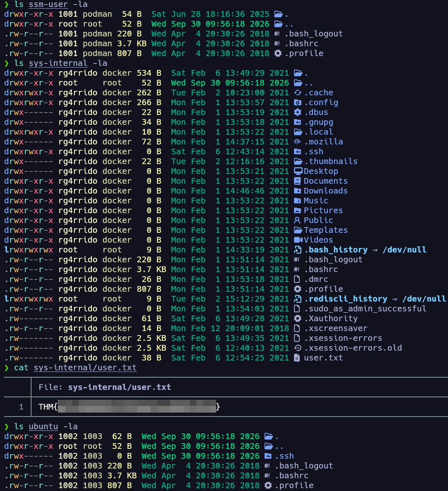Viewport: 448px width, 491px height.
Task: Click the folder icon beside ubuntu .ssh
Action: (268, 456)
